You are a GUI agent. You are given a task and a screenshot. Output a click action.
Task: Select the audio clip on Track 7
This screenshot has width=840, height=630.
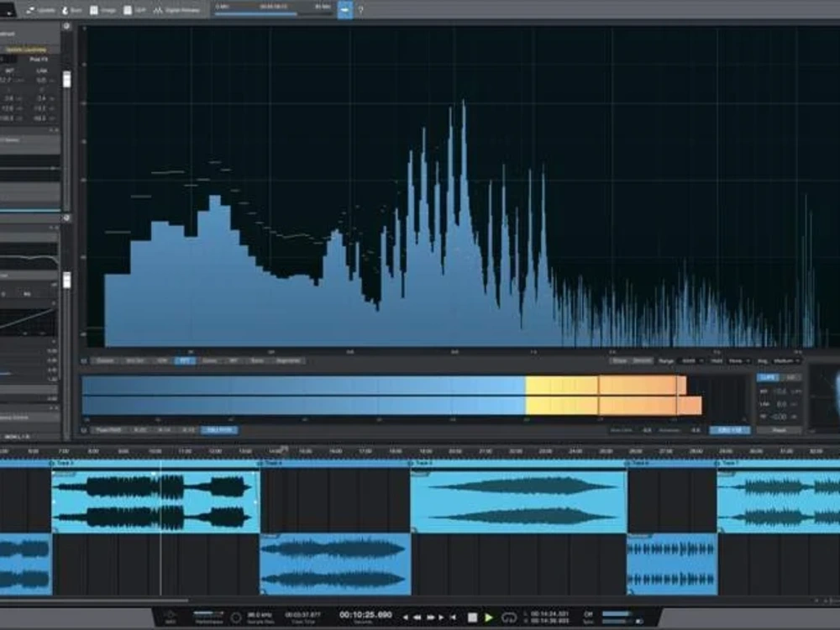(x=779, y=501)
